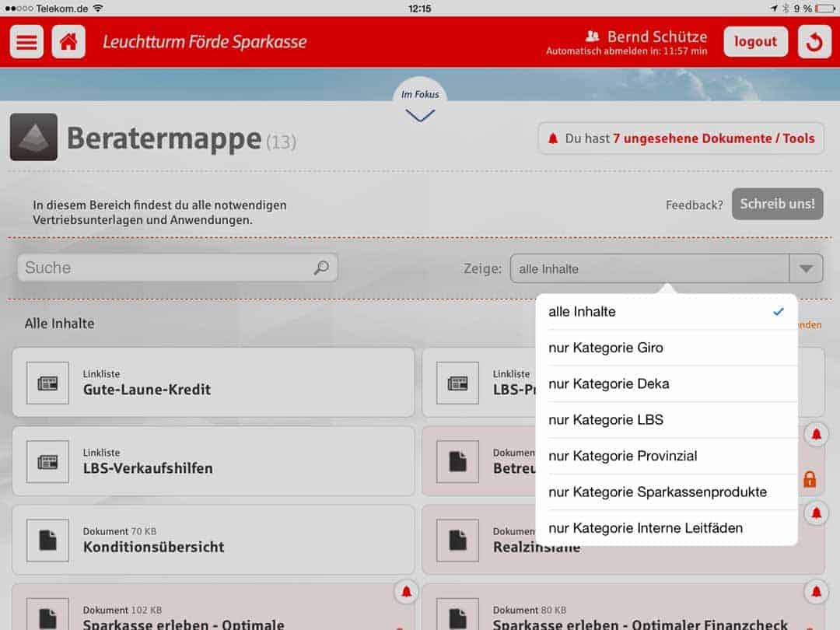Screen dimensions: 840x630
Task: Click the logout button
Action: click(755, 42)
